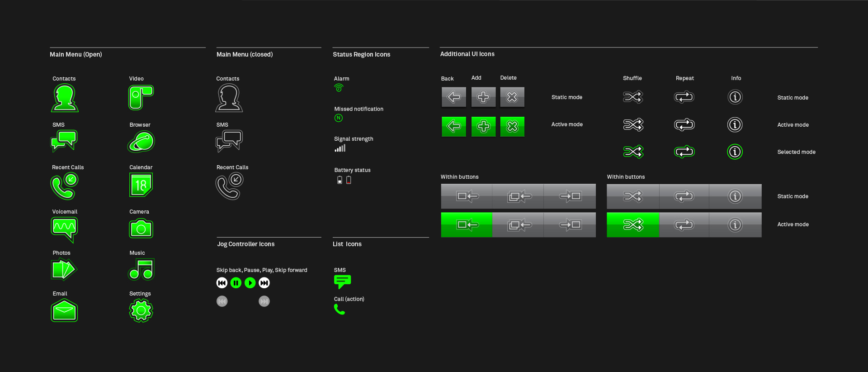Viewport: 868px width, 372px height.
Task: Click the green SMS list icon
Action: coord(342,282)
